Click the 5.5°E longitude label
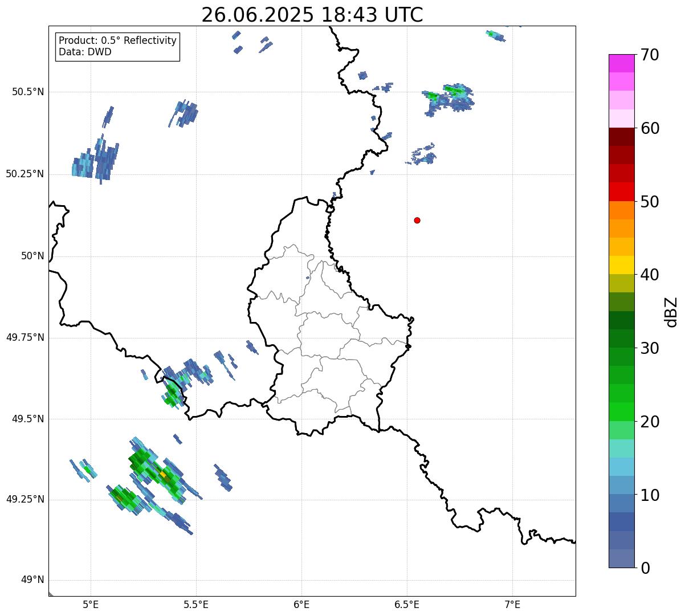Screen dimensions: 685x616 coord(196,604)
